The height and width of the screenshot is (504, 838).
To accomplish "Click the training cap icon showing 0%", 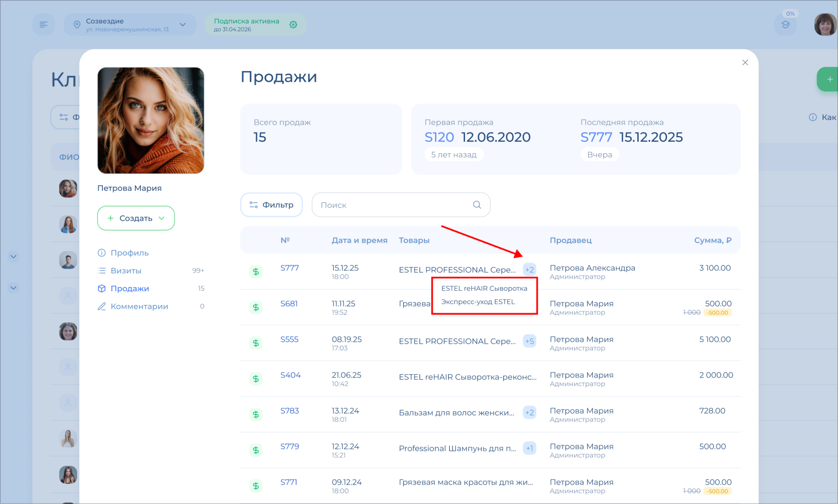I will point(785,25).
